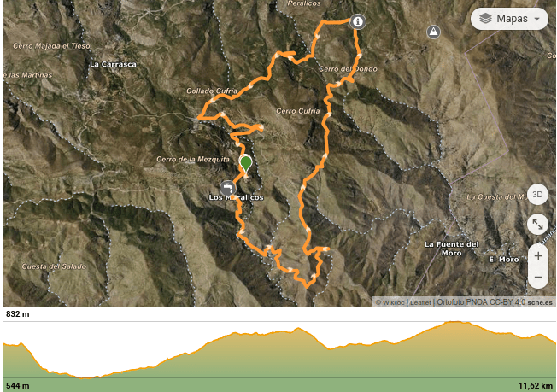Click the Cerro Cufría map label
Viewport: 557px width, 392px height.
[x=298, y=111]
